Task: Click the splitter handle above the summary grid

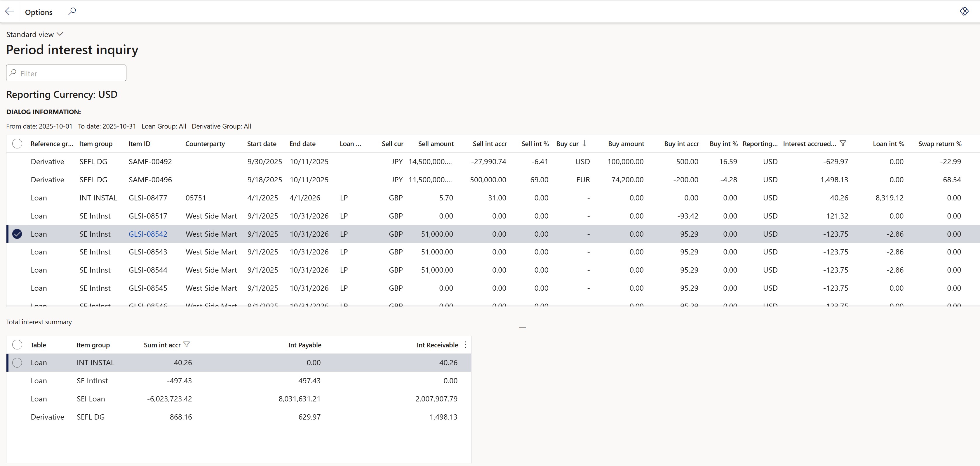Action: tap(522, 328)
